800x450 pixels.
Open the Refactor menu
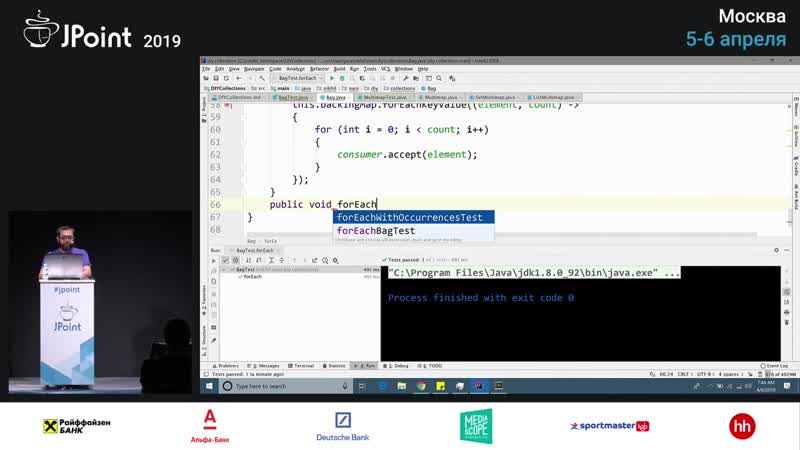point(320,69)
